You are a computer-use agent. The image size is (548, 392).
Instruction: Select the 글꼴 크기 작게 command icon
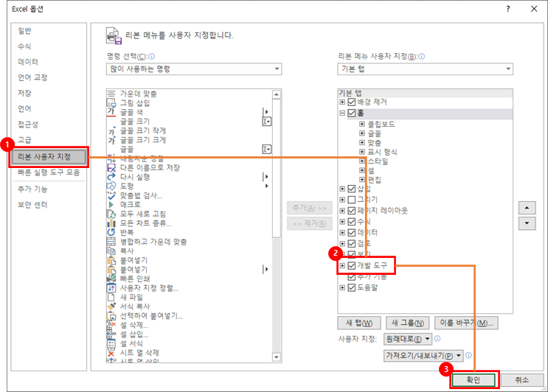pos(111,131)
